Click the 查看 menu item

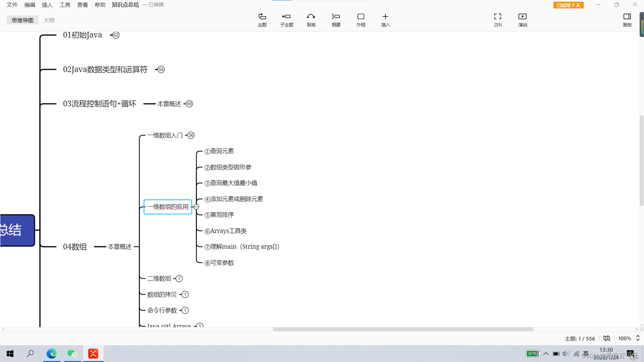pyautogui.click(x=82, y=4)
